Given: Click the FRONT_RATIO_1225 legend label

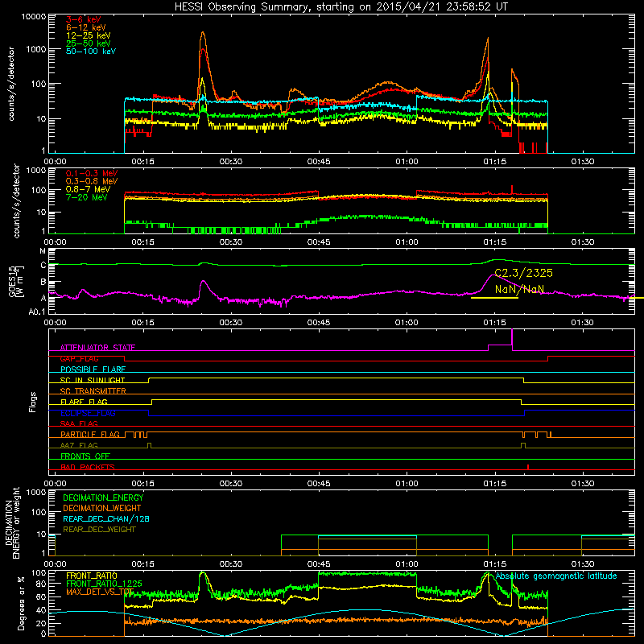Looking at the screenshot, I should pos(104,584).
